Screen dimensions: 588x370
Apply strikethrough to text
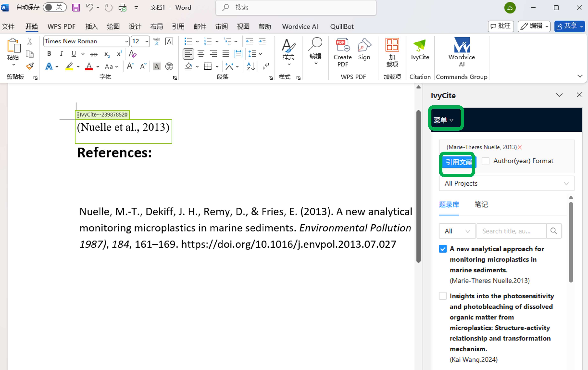coord(93,54)
